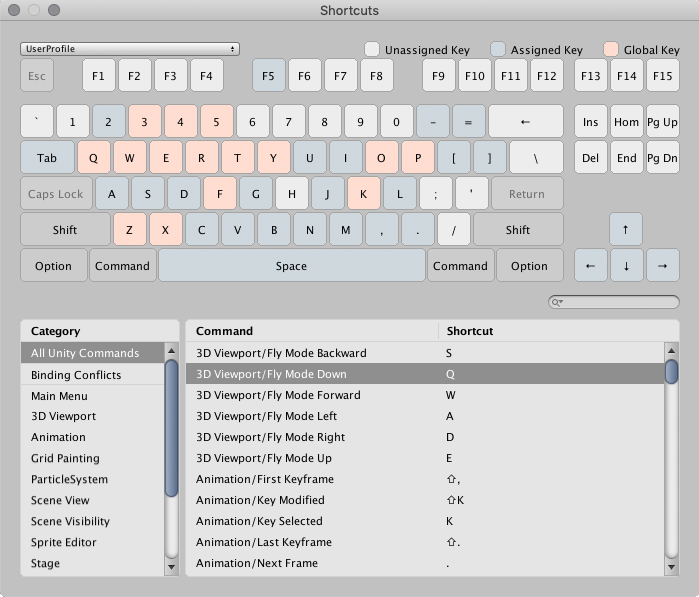Open the UserProfile dropdown
The image size is (699, 597).
point(130,49)
